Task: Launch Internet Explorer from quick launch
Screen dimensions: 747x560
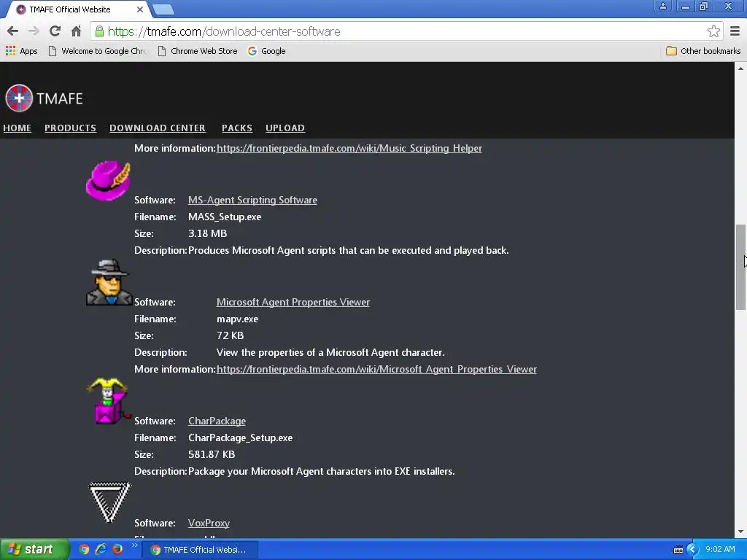Action: (x=101, y=549)
